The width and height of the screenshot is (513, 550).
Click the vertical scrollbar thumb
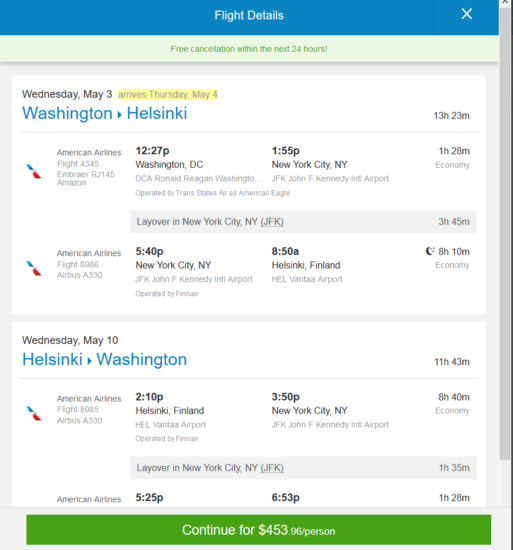click(x=505, y=233)
